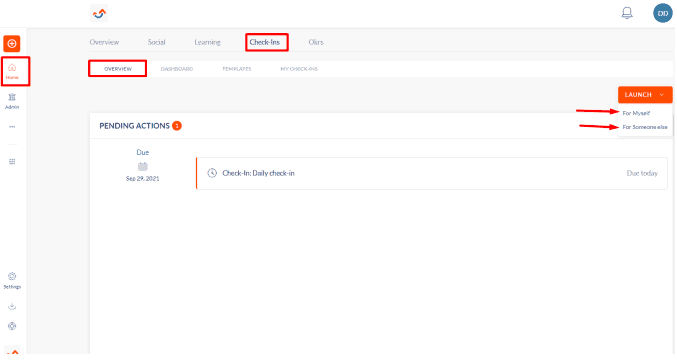Click the app logo in the header
This screenshot has width=677, height=360.
99,13
